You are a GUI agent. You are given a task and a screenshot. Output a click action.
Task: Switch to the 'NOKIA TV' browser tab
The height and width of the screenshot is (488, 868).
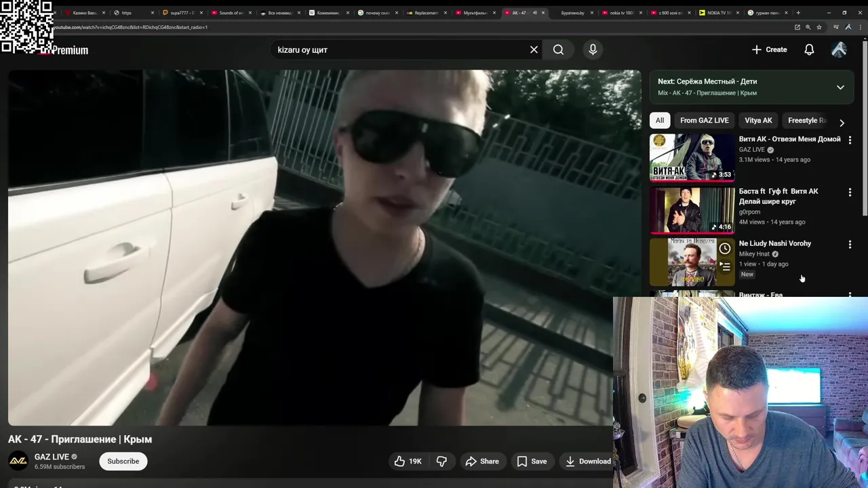coord(718,13)
